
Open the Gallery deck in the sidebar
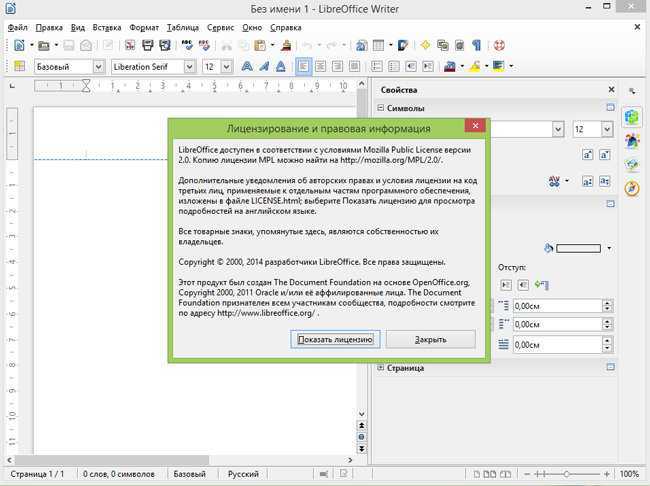click(632, 165)
